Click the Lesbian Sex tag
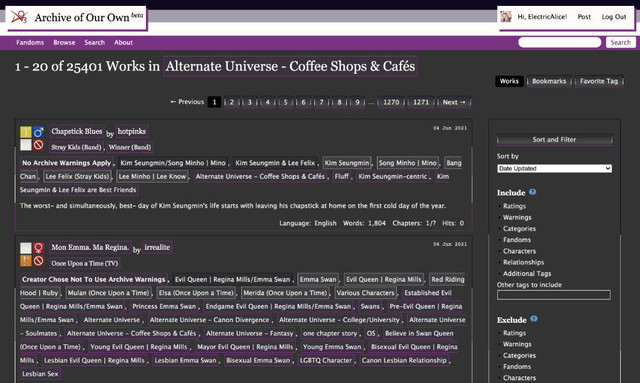640x383 pixels. pyautogui.click(x=40, y=374)
